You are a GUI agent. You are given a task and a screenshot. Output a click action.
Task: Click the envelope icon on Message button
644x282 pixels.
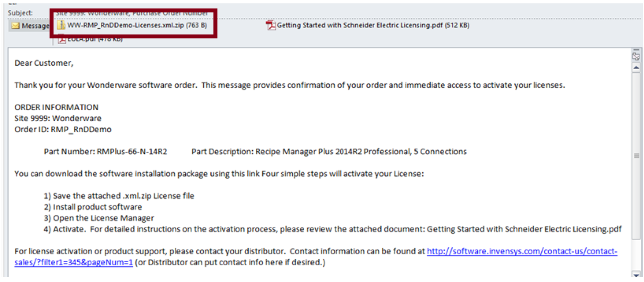point(15,26)
